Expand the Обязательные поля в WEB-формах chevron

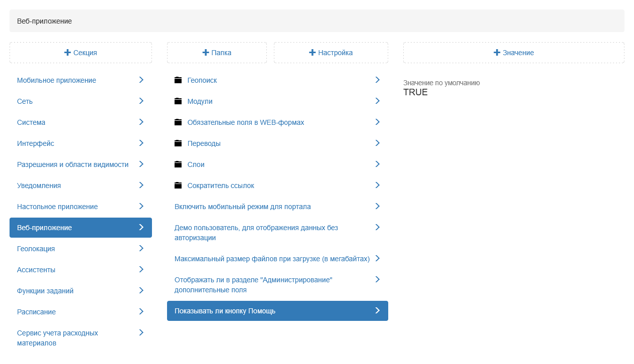point(378,122)
